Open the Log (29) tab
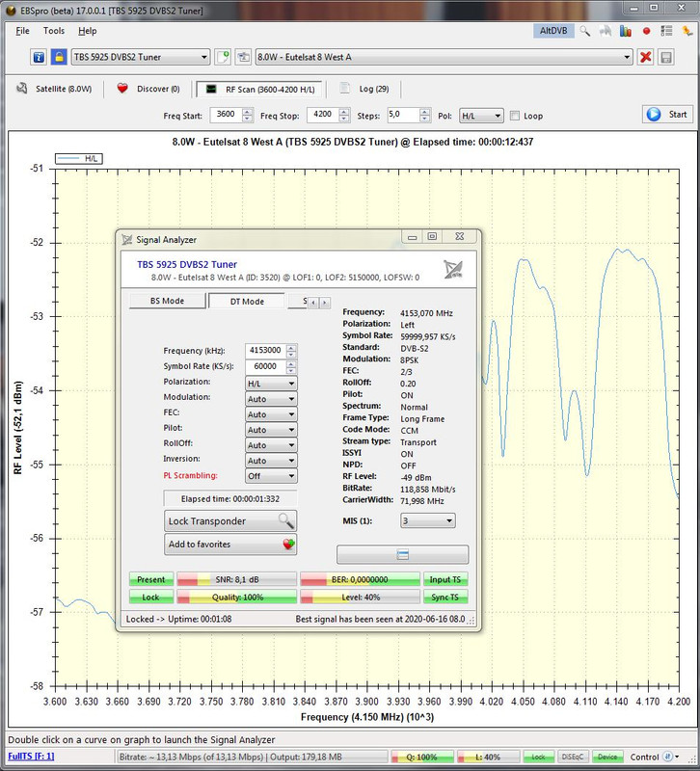This screenshot has width=700, height=771. tap(365, 89)
